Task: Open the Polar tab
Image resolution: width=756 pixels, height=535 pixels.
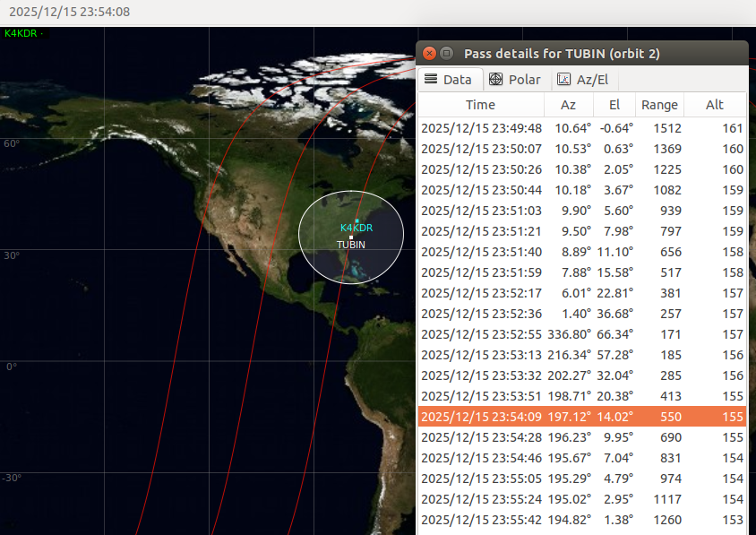Action: 516,80
